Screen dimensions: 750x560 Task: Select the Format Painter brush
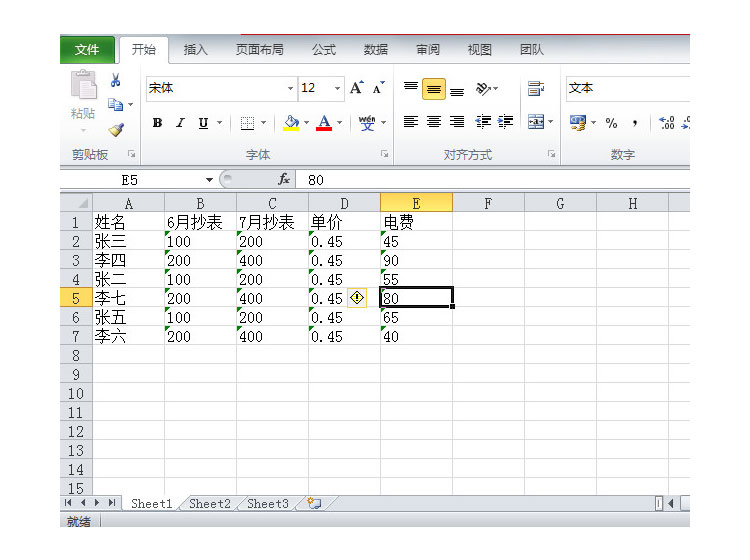click(116, 130)
